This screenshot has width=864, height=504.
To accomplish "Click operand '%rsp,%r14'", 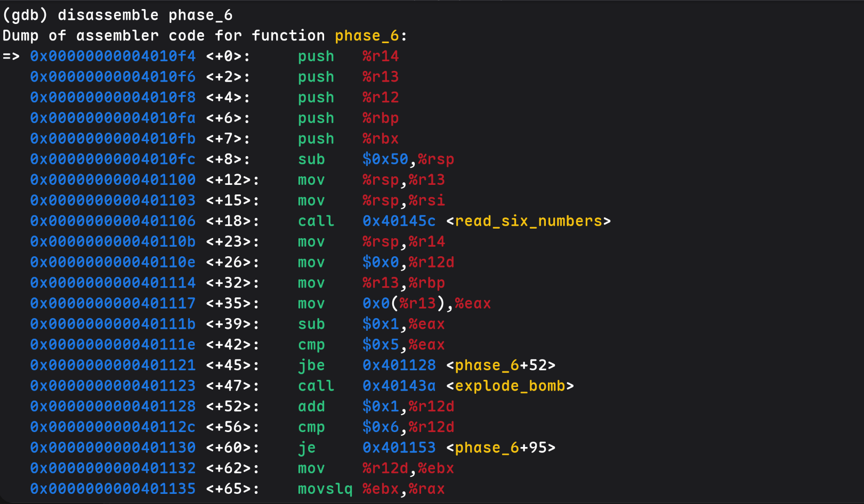I will 403,241.
